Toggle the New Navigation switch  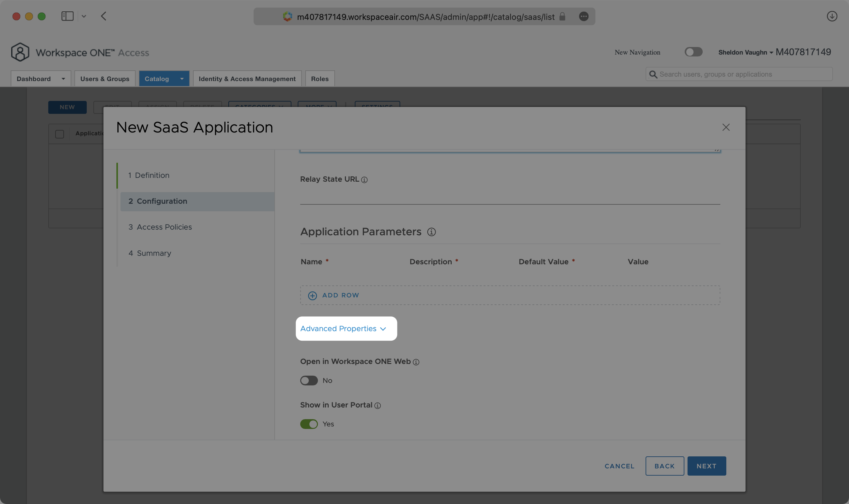tap(693, 52)
